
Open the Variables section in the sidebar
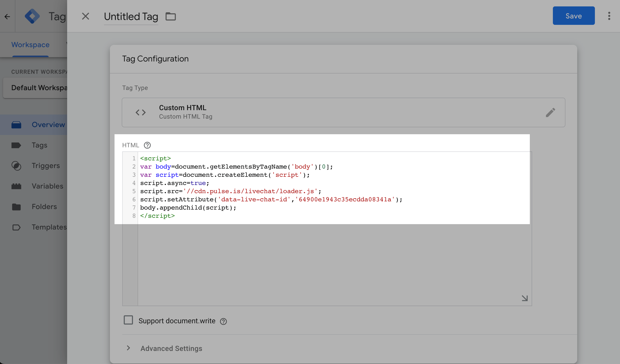pyautogui.click(x=47, y=186)
